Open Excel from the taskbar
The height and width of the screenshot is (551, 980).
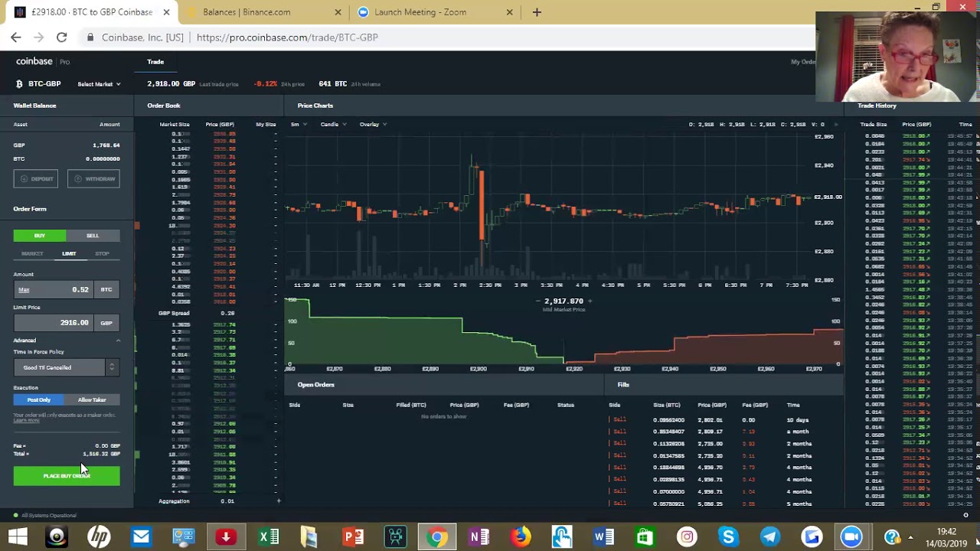(x=268, y=536)
